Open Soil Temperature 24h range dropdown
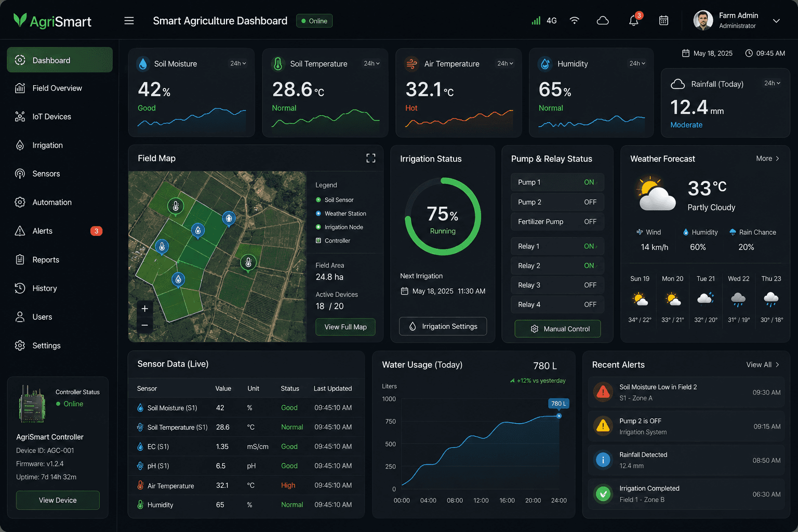 click(372, 63)
